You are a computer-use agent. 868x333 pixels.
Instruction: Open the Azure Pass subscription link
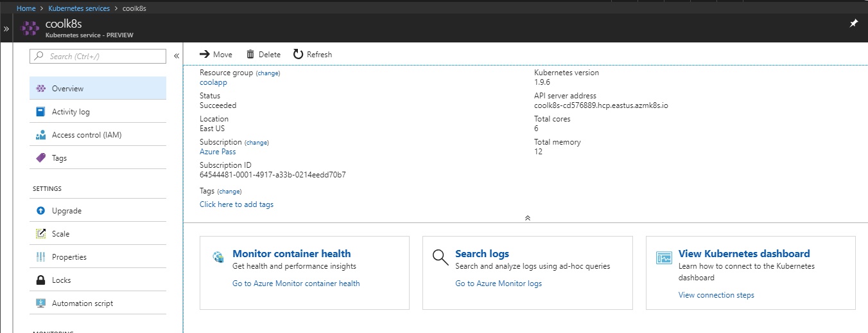218,152
